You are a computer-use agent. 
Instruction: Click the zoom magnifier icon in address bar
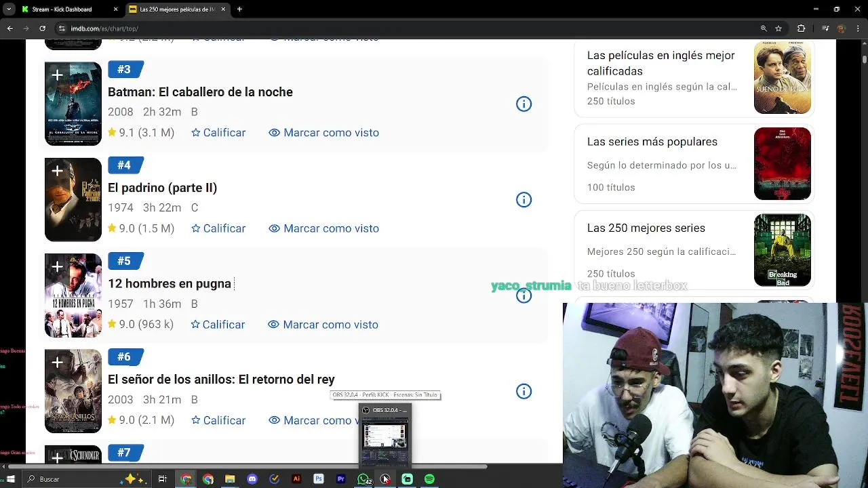pos(764,28)
